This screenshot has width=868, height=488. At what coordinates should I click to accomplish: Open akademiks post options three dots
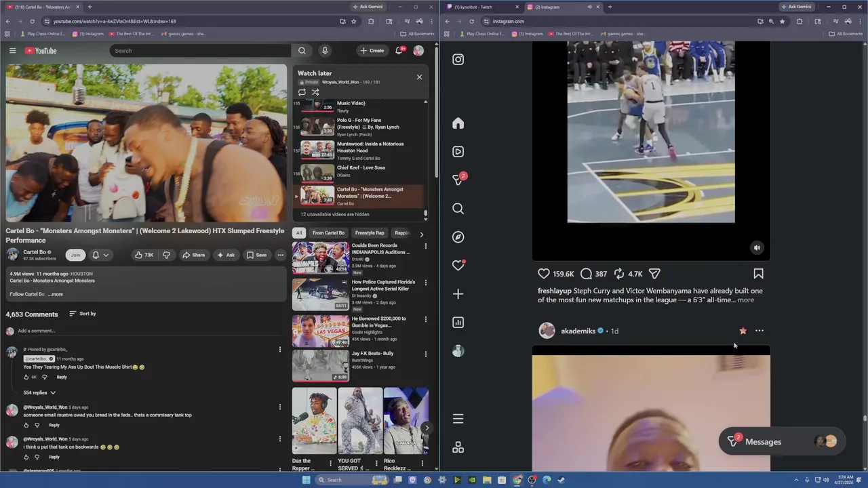pyautogui.click(x=759, y=331)
